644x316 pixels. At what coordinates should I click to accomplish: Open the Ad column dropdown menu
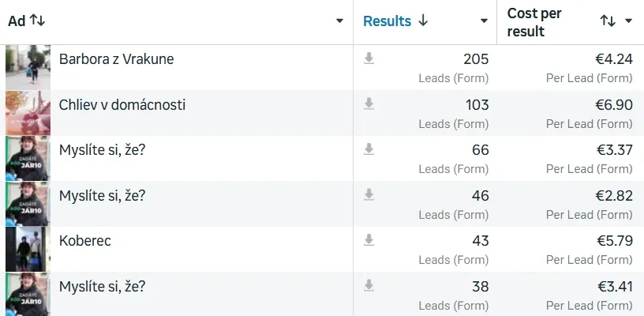(339, 21)
